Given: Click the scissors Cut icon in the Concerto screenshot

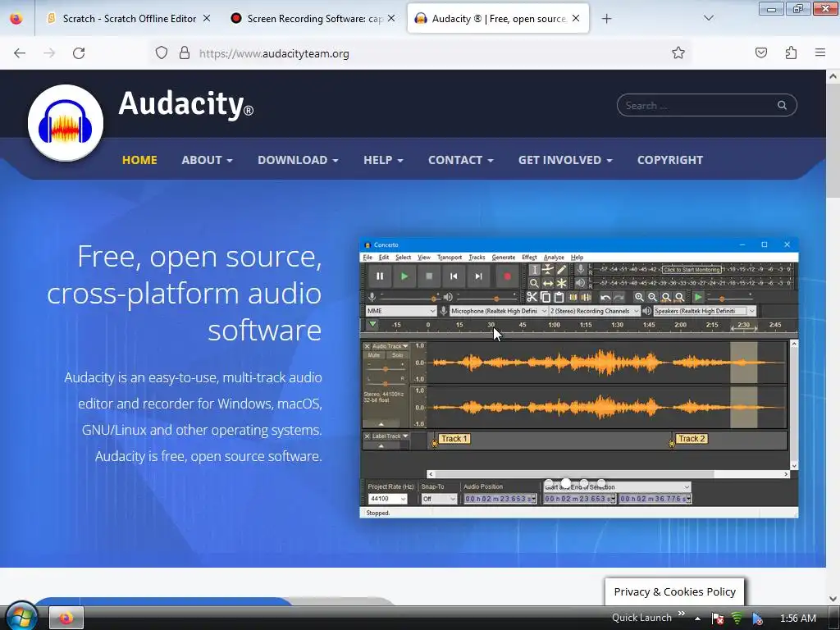Looking at the screenshot, I should (532, 297).
